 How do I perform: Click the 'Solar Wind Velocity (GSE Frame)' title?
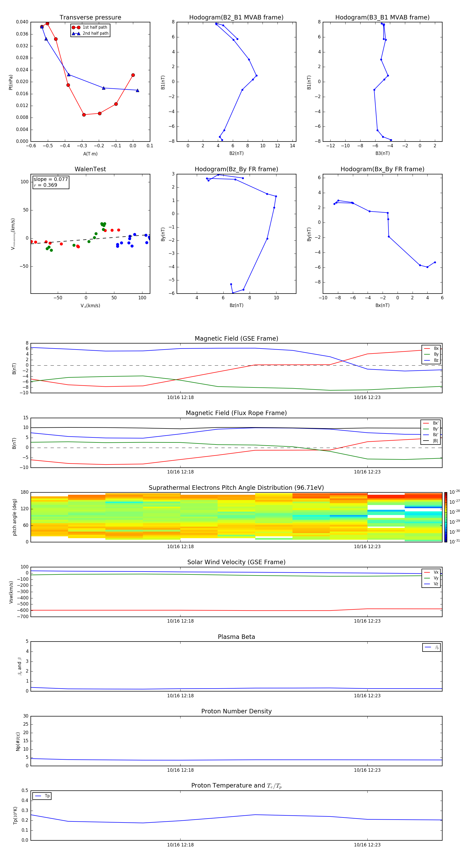tap(236, 562)
